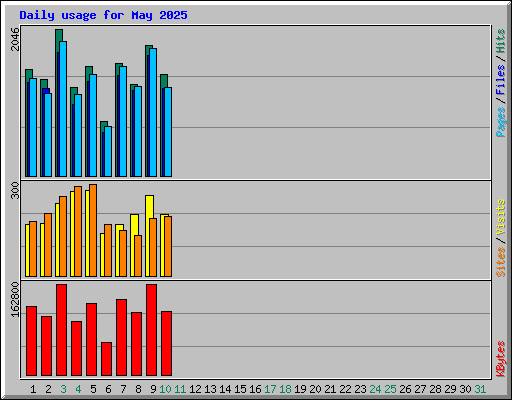
Task: Click the orange 'Sites' legend label
Action: click(x=500, y=262)
